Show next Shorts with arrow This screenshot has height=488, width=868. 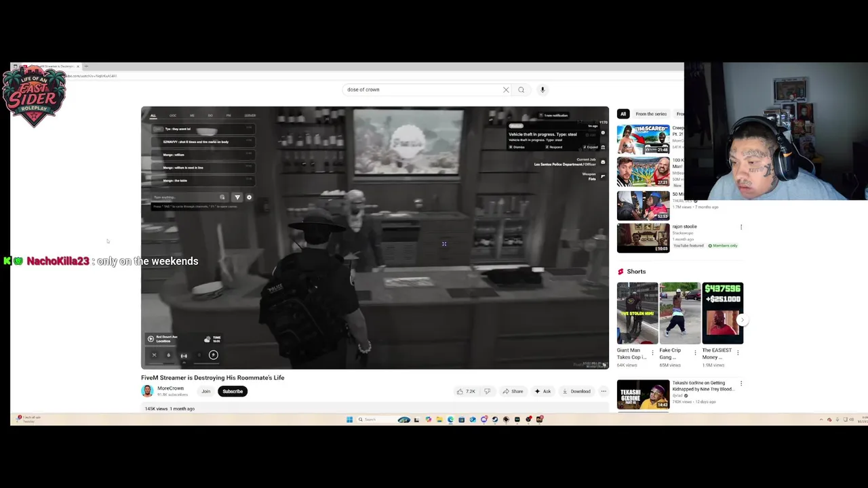[742, 319]
